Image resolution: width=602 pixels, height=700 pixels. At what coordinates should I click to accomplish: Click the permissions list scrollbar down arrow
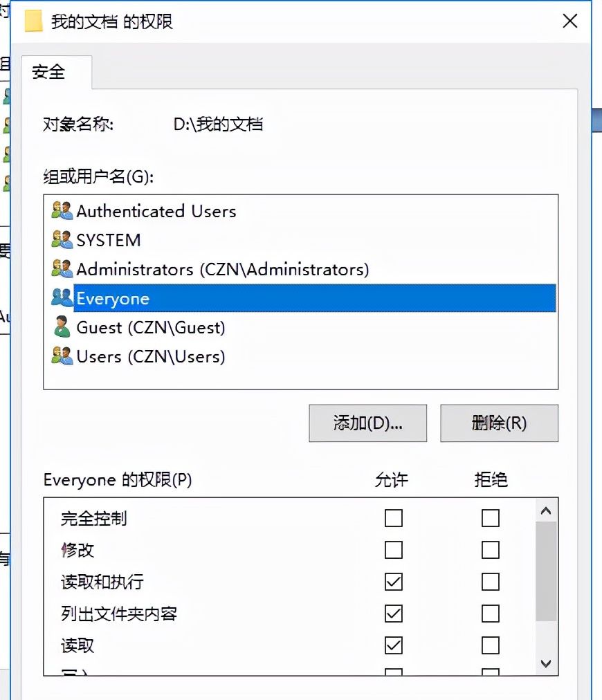(x=546, y=663)
